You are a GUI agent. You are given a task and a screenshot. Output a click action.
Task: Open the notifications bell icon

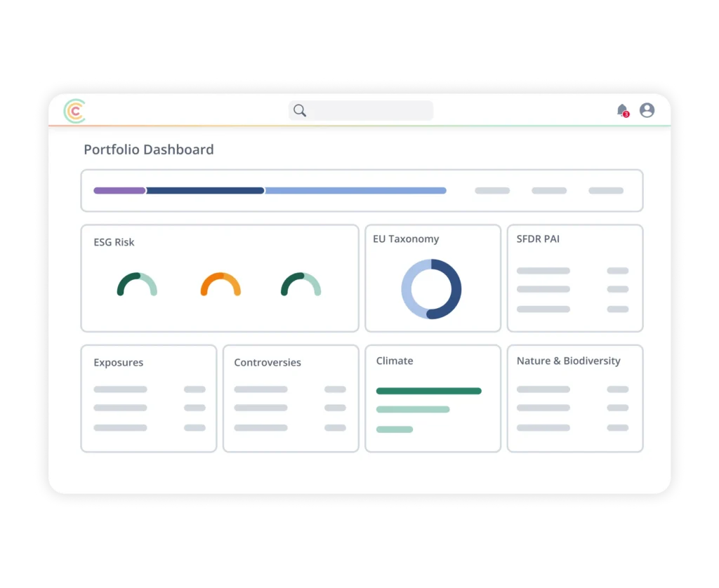(x=623, y=110)
